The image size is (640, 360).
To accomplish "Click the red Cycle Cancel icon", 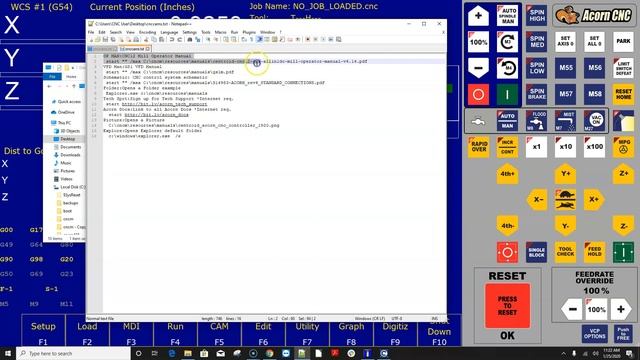I will (507, 252).
